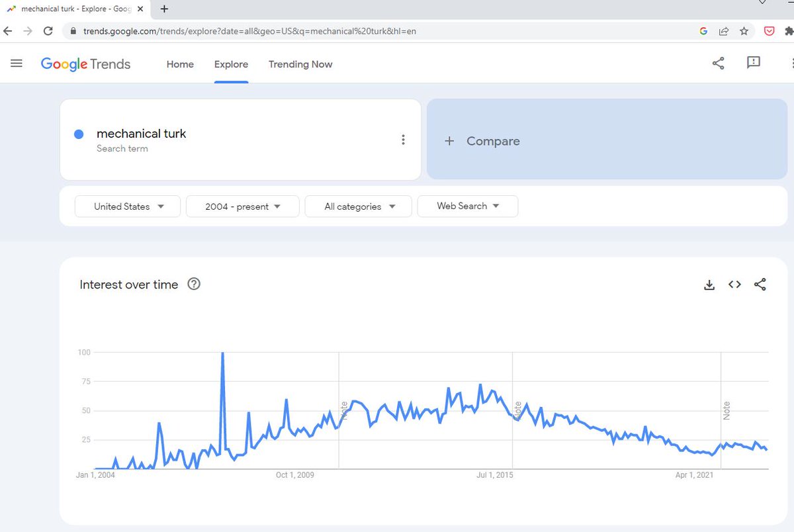
Task: Open the extensions puzzle icon
Action: (x=789, y=30)
